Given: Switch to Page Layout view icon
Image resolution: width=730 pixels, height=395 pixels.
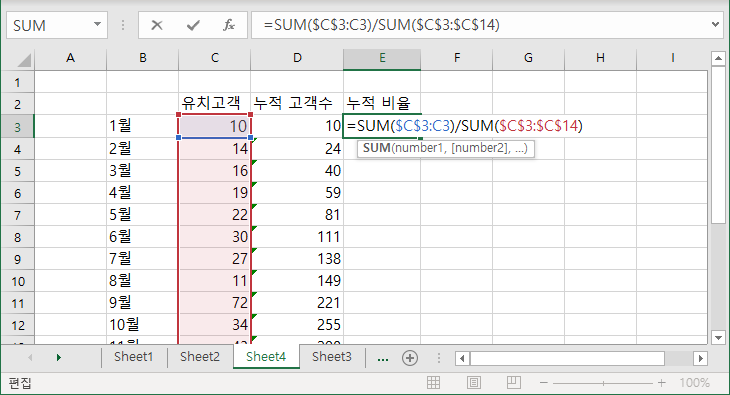Looking at the screenshot, I should point(473,383).
